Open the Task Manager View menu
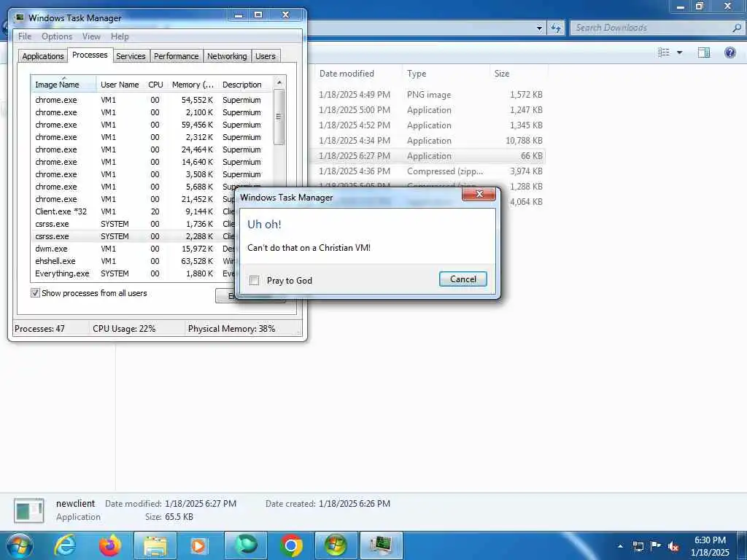 pyautogui.click(x=91, y=36)
